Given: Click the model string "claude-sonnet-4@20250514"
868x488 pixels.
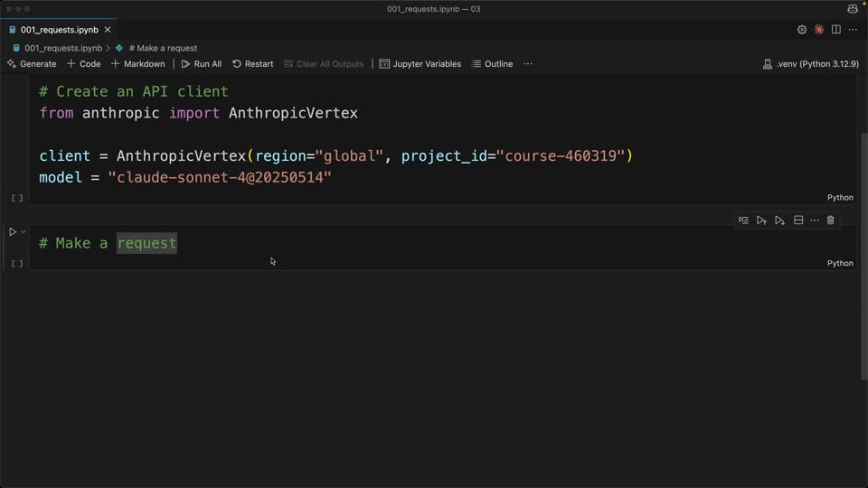Looking at the screenshot, I should click(x=220, y=178).
